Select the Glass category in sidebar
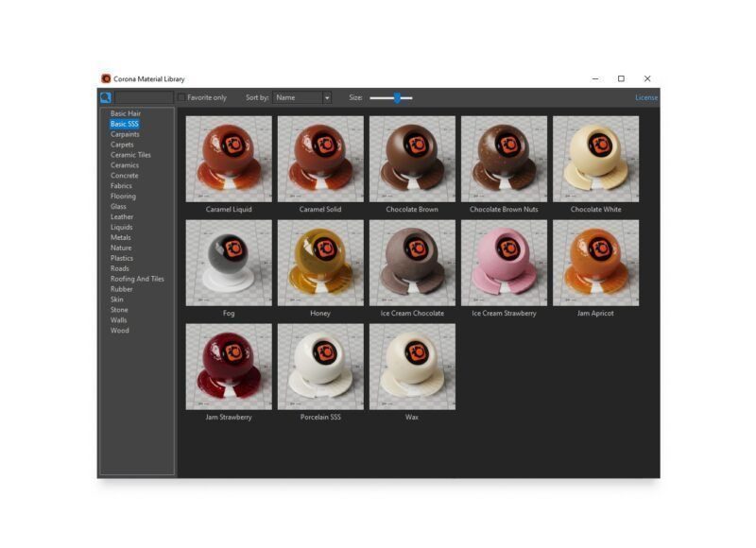756x548 pixels. coord(118,206)
